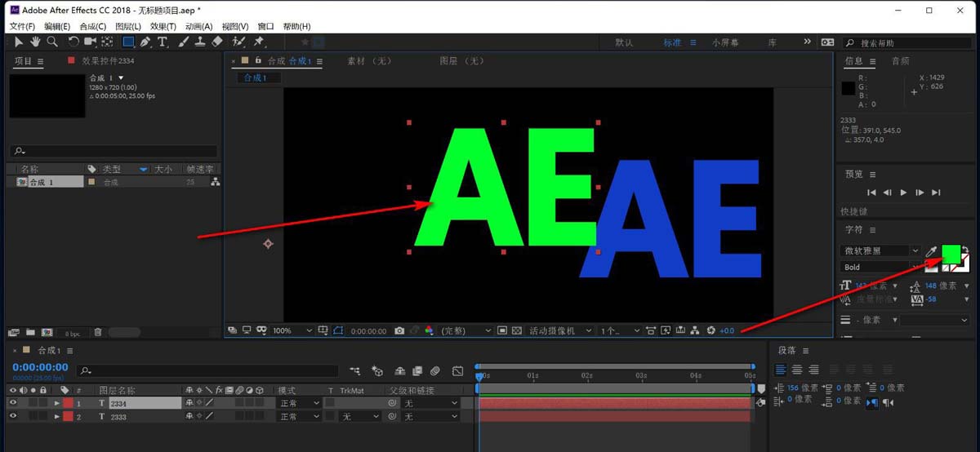Select the Zoom magnifier tool
This screenshot has width=980, height=452.
[x=51, y=42]
